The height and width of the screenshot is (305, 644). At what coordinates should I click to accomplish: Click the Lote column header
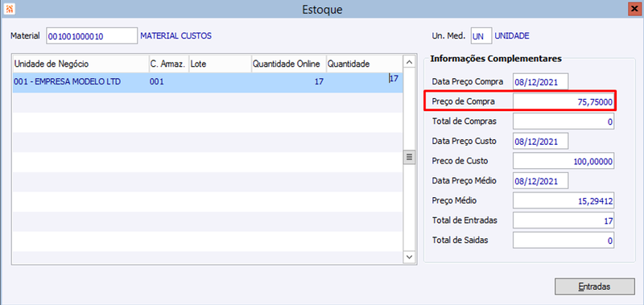point(220,64)
